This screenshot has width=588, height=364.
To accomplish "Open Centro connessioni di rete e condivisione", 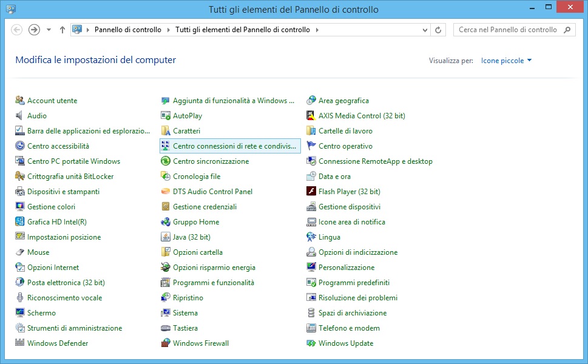I will [x=230, y=146].
